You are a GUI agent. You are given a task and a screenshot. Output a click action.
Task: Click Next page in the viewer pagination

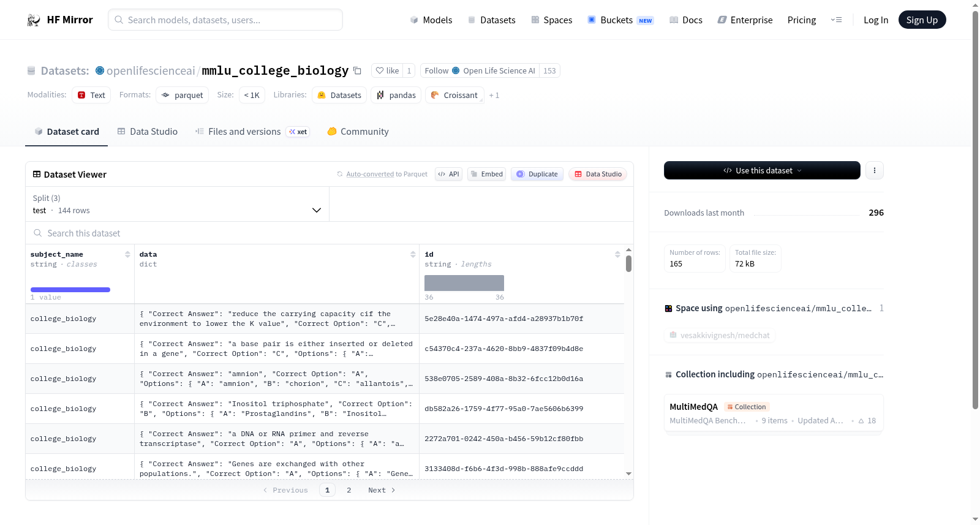point(382,490)
